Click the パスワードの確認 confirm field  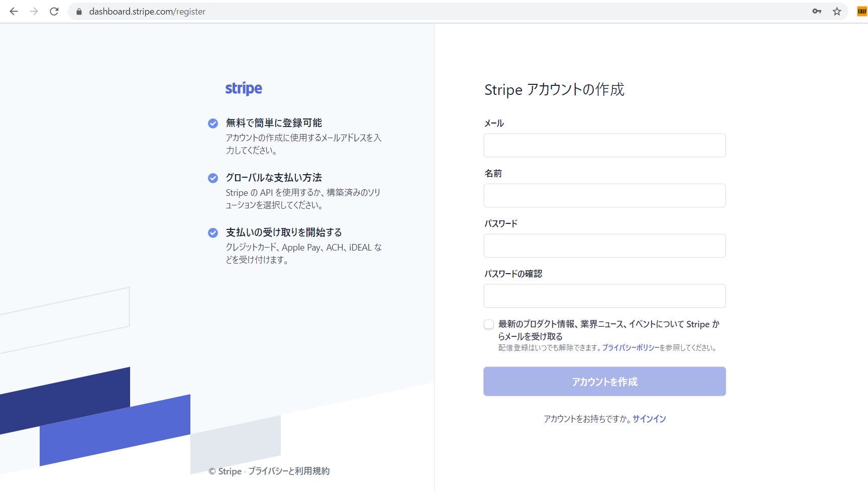coord(604,296)
